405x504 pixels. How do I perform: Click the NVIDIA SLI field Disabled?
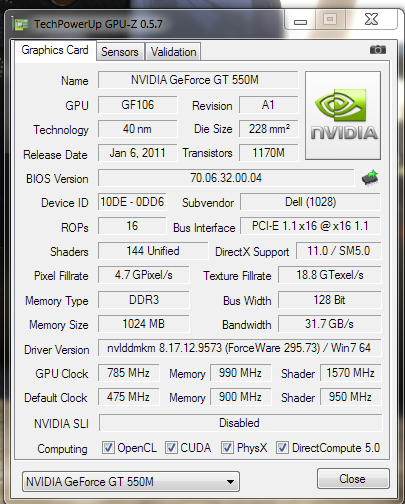[240, 423]
